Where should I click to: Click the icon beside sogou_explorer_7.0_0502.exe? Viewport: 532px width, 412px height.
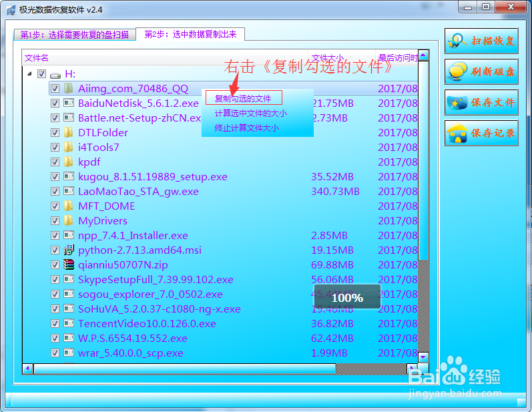[69, 294]
